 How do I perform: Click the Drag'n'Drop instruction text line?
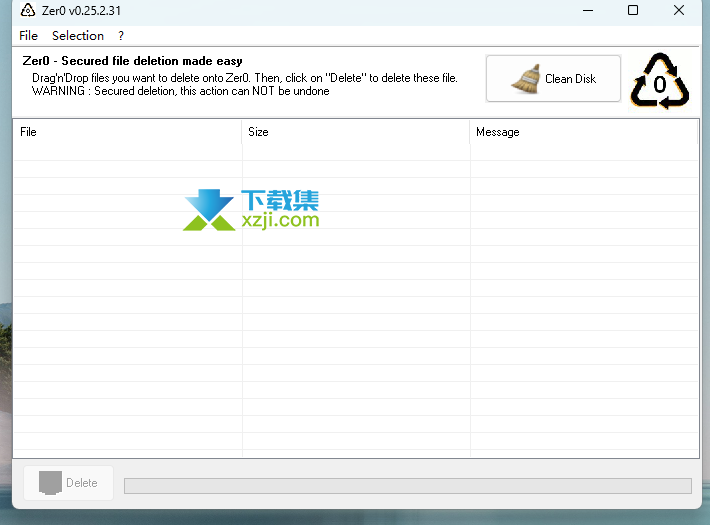point(245,78)
